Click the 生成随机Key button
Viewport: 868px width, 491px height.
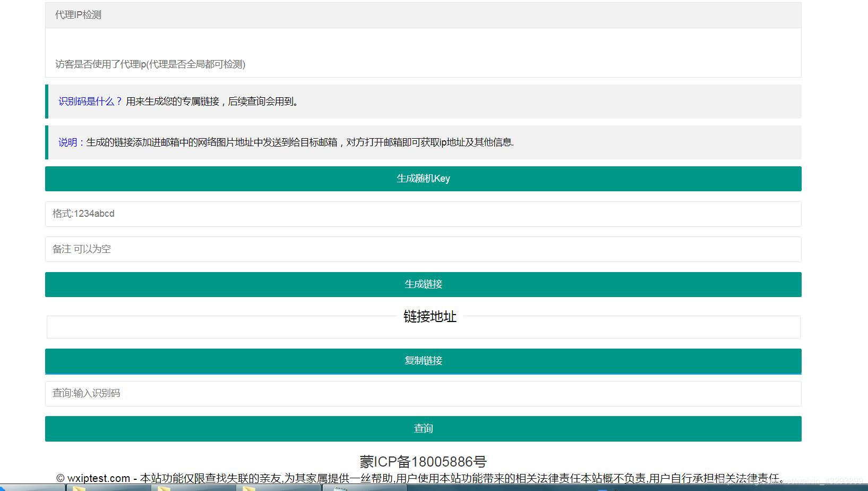pos(423,179)
